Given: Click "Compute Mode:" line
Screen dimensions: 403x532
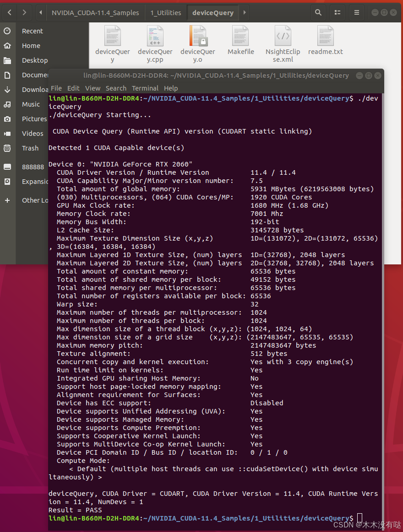Looking at the screenshot, I should click(83, 461).
